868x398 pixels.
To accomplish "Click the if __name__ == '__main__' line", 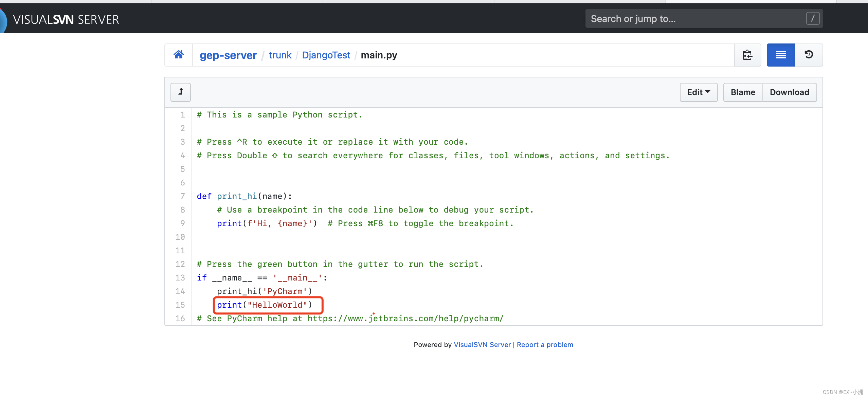I will [x=262, y=278].
